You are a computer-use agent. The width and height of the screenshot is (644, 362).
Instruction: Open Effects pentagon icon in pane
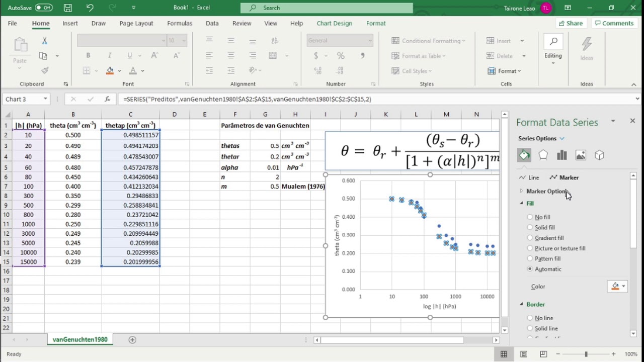click(543, 155)
